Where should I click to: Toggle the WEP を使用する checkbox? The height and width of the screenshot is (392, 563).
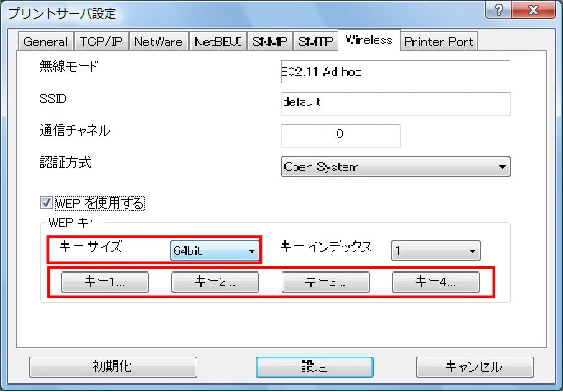coord(46,203)
